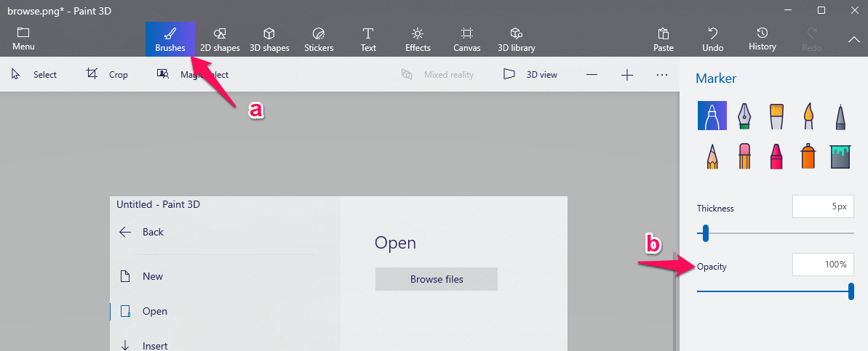This screenshot has height=351, width=868.
Task: Click Insert in the canvas image menu
Action: [x=144, y=345]
